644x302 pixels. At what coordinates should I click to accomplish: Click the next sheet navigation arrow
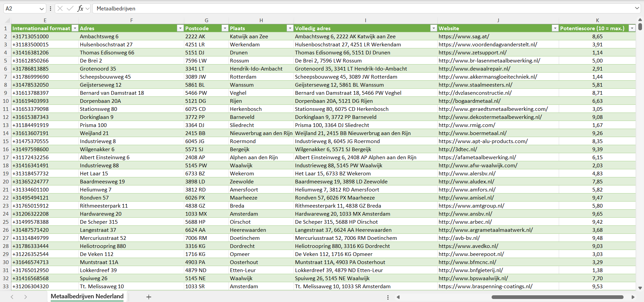pyautogui.click(x=26, y=297)
